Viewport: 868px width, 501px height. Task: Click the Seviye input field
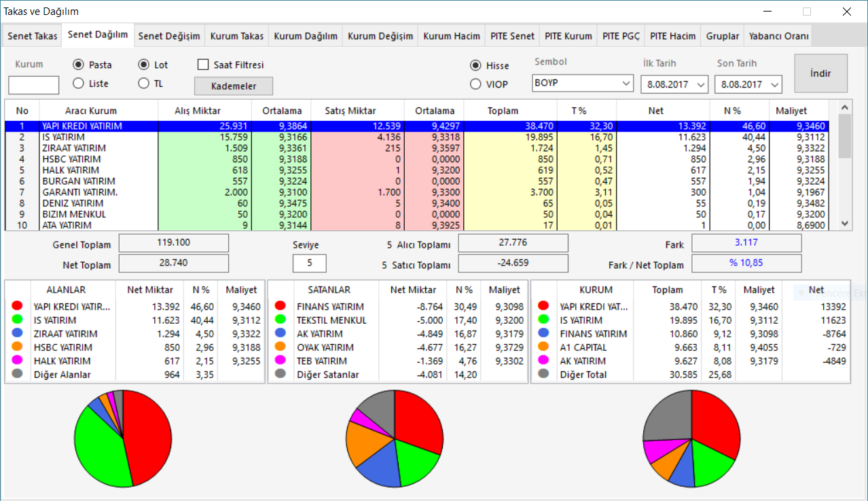tap(309, 263)
